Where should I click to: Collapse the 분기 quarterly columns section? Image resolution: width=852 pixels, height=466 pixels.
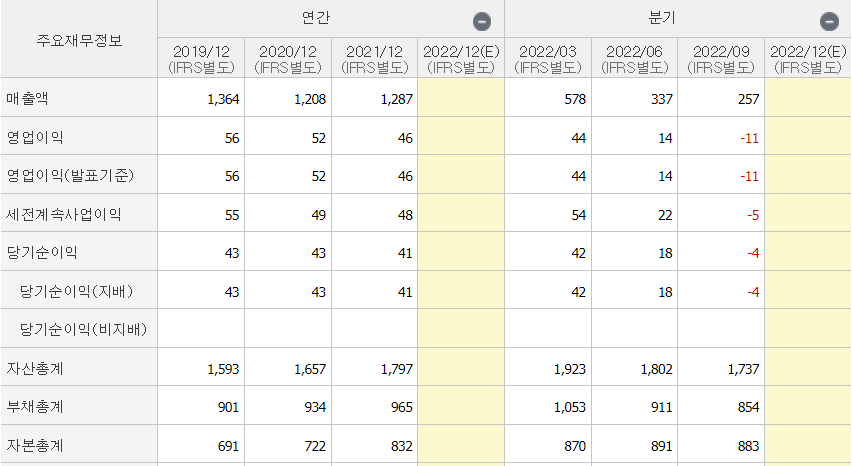[x=829, y=21]
